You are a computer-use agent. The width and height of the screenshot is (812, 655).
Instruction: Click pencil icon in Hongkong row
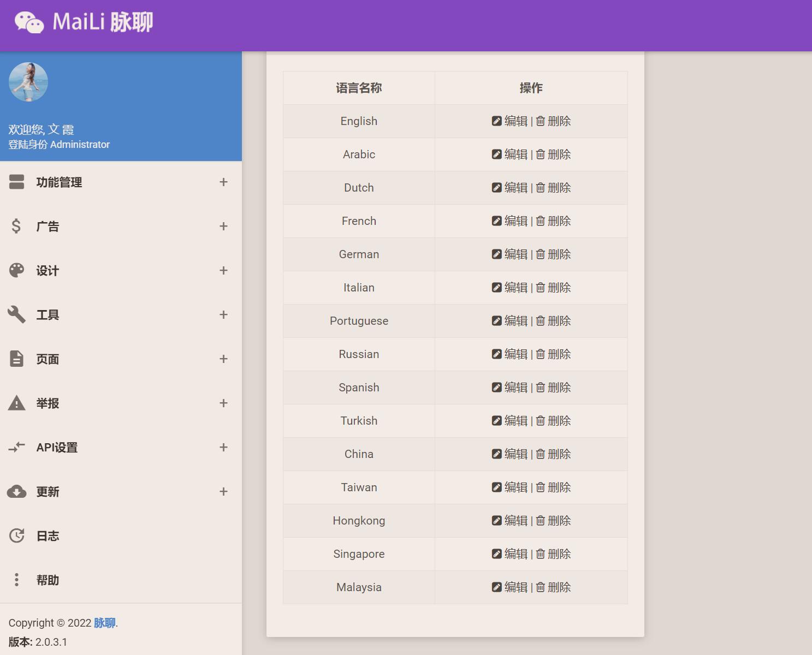496,521
